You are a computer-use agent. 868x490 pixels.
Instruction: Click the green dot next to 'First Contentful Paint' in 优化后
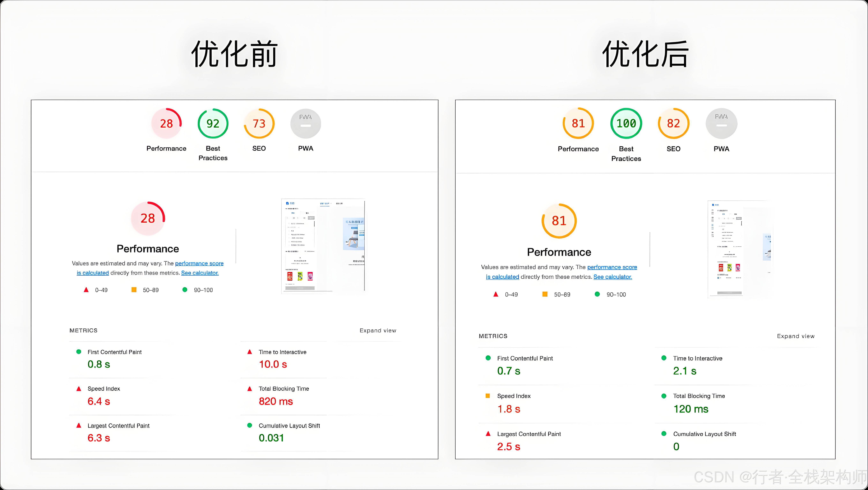[488, 358]
